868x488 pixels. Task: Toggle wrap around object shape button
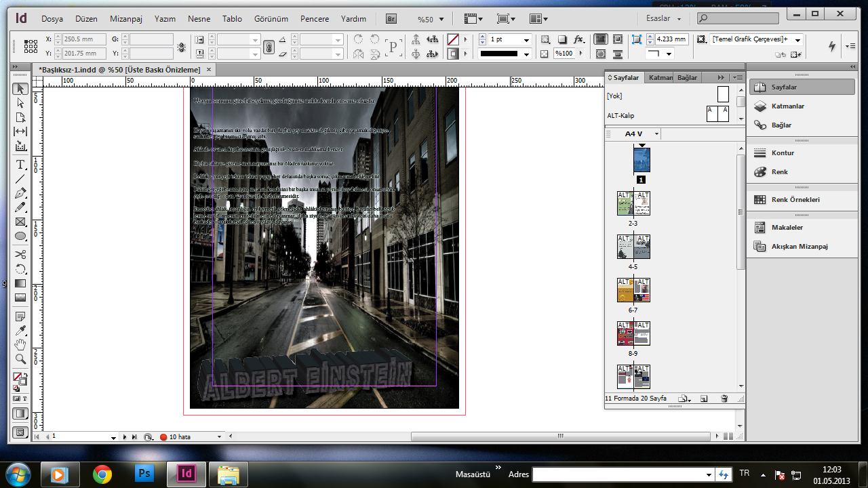coord(600,54)
